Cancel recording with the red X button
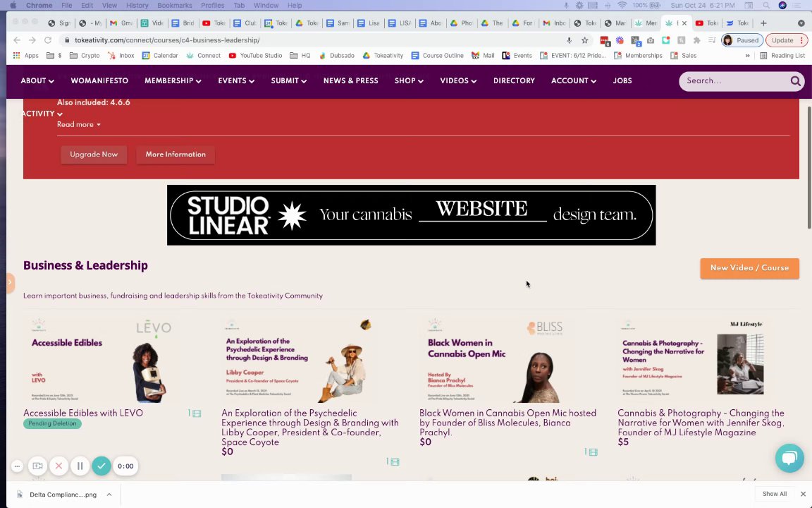Image resolution: width=812 pixels, height=508 pixels. pos(59,466)
